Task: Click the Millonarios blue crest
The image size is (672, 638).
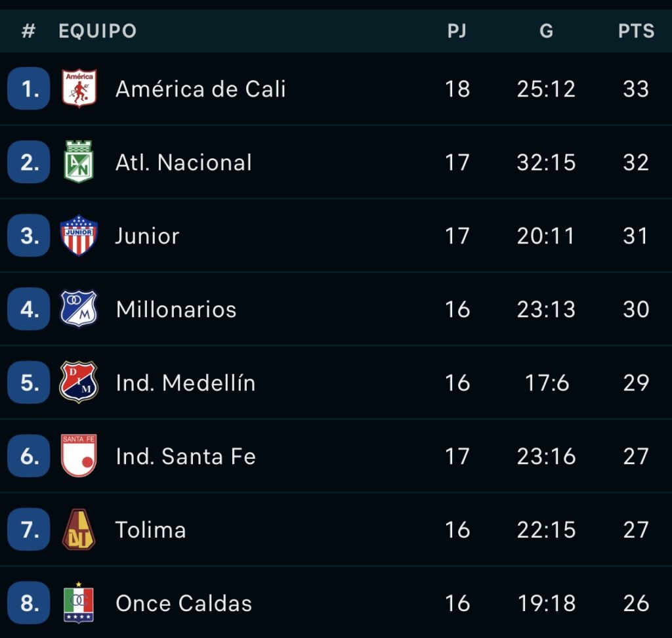Action: click(79, 308)
